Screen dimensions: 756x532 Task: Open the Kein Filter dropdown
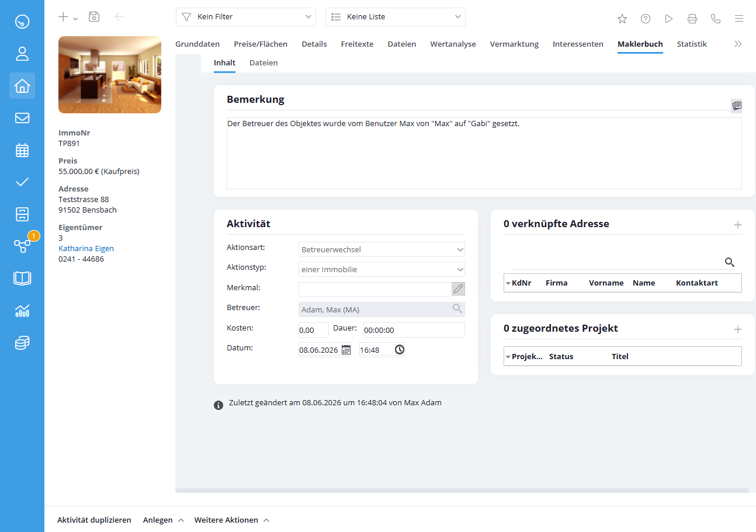click(x=246, y=17)
